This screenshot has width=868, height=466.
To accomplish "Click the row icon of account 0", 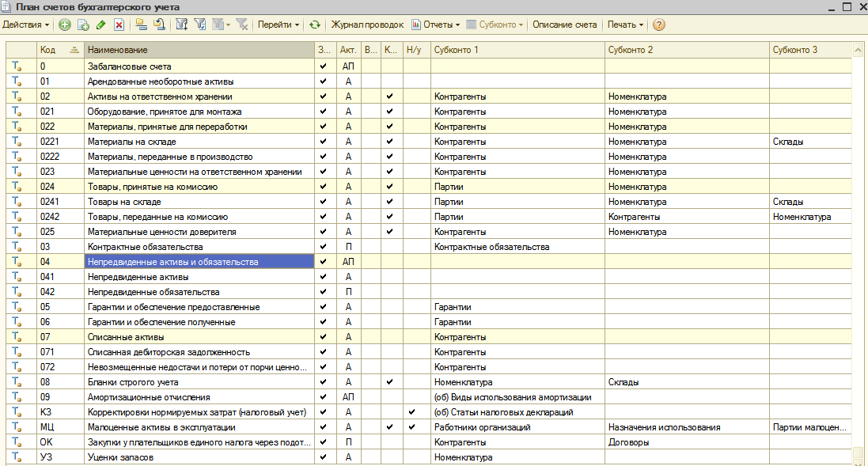I will pos(17,66).
